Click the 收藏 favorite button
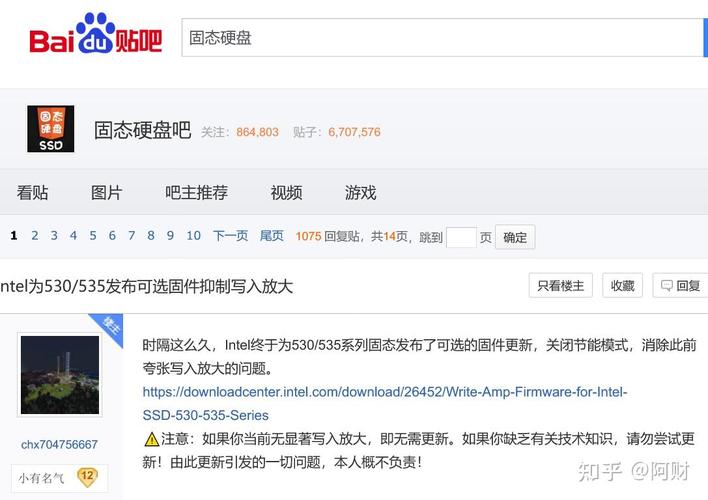 [622, 285]
